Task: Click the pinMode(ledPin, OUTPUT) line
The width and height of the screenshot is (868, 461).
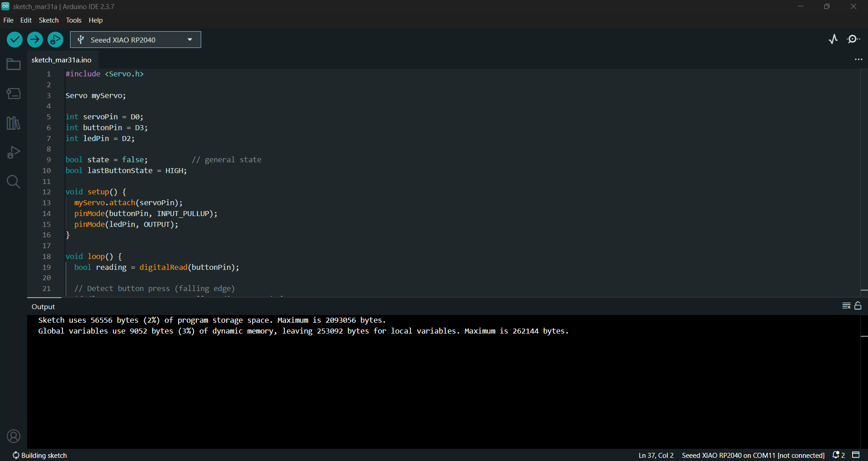Action: [126, 225]
